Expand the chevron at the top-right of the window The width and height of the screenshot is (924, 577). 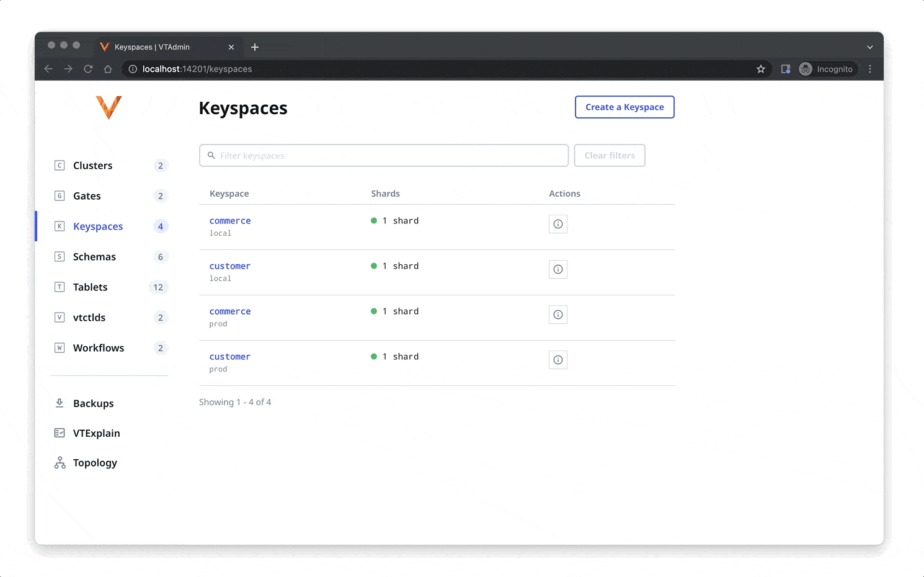click(870, 47)
